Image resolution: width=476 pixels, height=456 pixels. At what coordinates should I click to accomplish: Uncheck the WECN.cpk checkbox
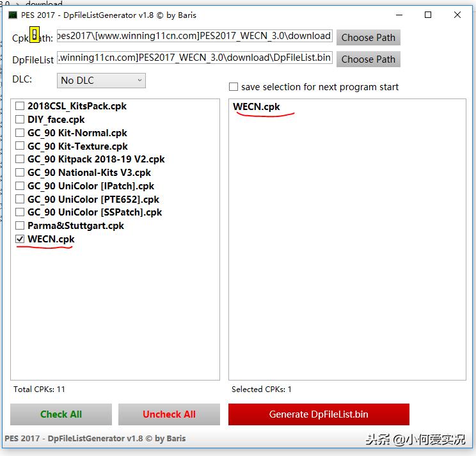[20, 239]
